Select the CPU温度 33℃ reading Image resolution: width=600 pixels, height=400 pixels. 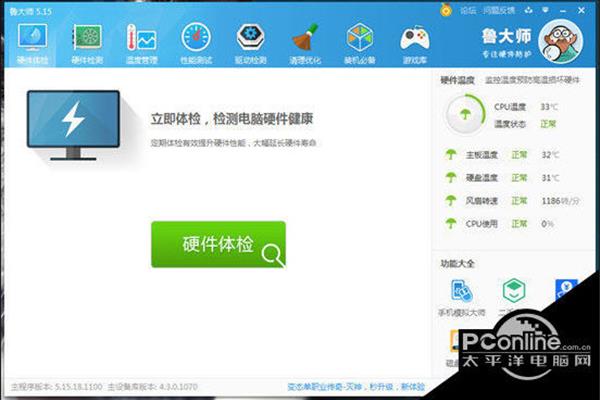(x=526, y=107)
